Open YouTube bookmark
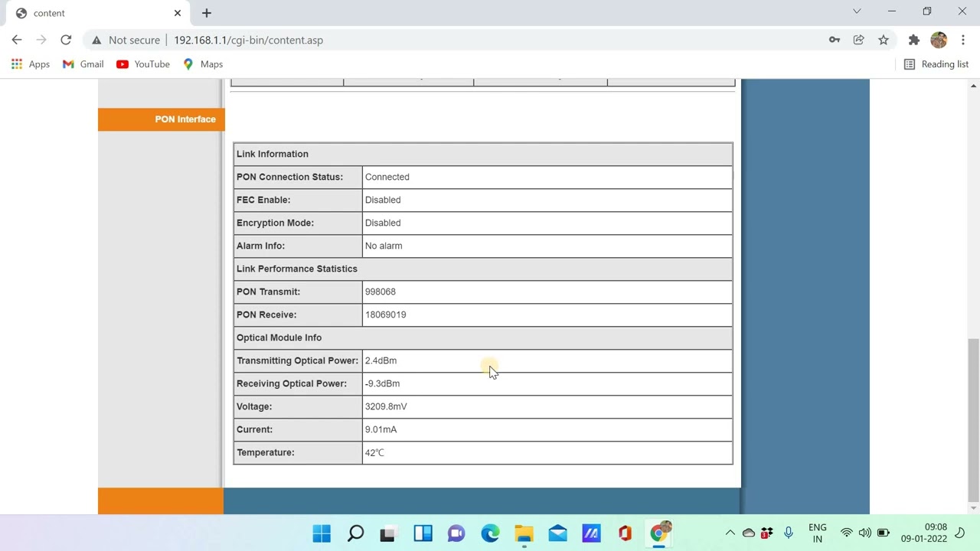The image size is (980, 551). point(143,64)
